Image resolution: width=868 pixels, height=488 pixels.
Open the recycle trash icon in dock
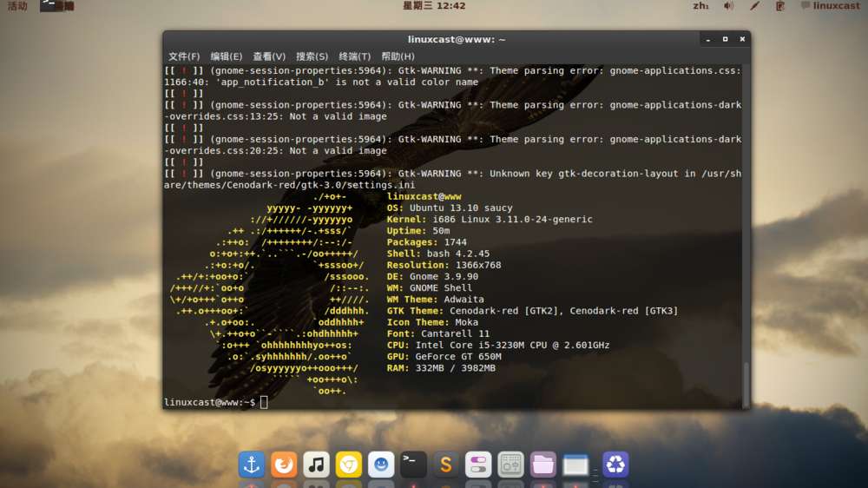[615, 465]
